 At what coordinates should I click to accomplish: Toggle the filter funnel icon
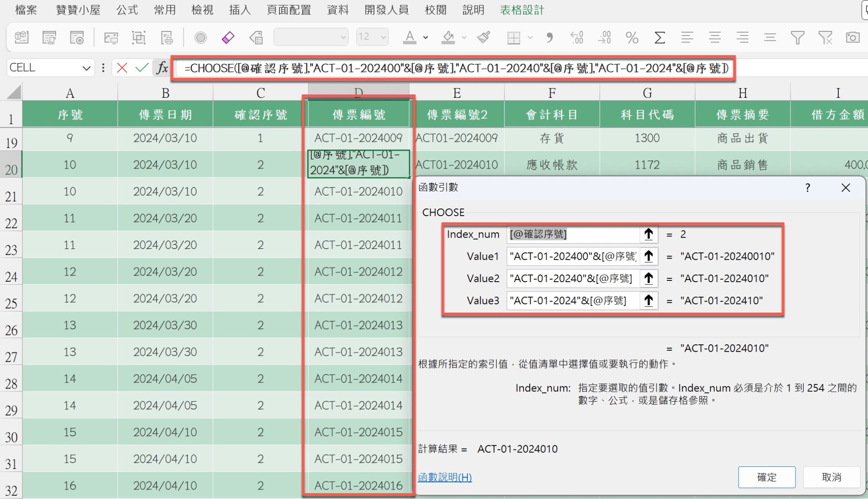(x=798, y=38)
